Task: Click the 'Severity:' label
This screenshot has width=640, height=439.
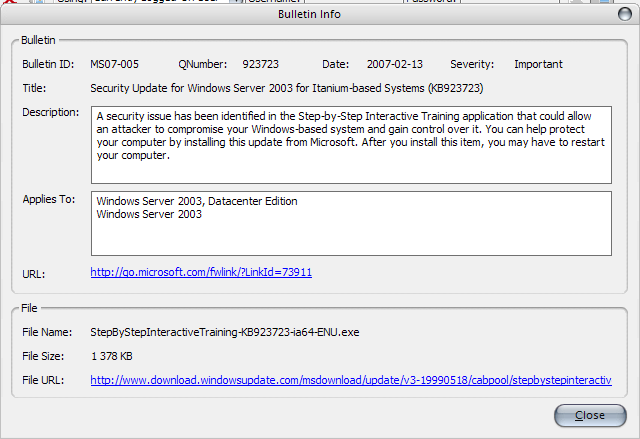Action: coord(472,64)
